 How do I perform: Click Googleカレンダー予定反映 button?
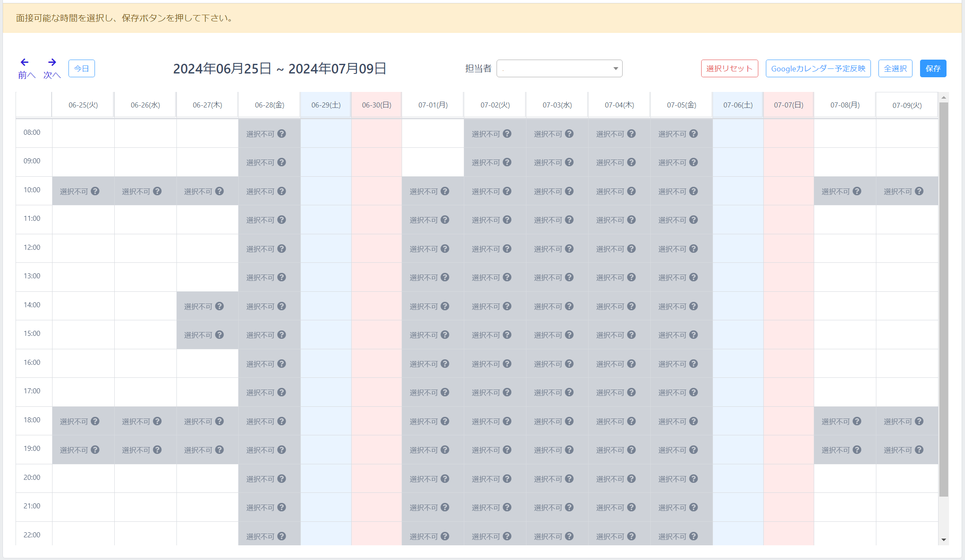tap(818, 68)
